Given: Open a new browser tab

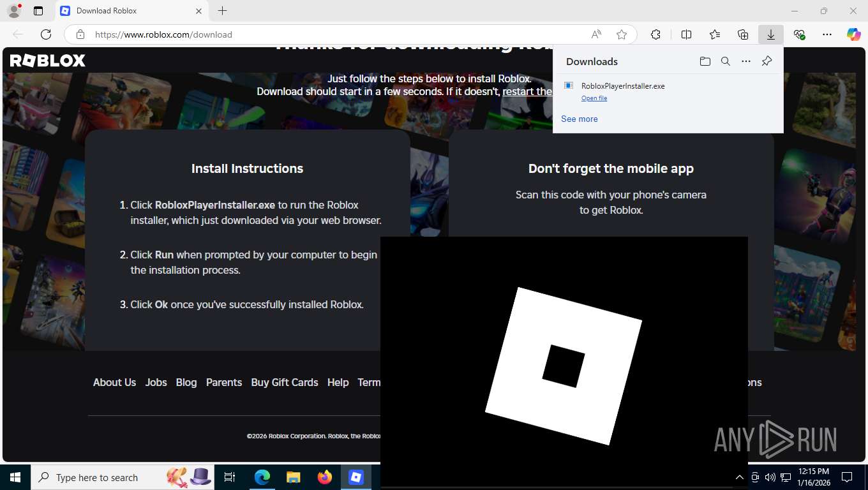Looking at the screenshot, I should 222,11.
